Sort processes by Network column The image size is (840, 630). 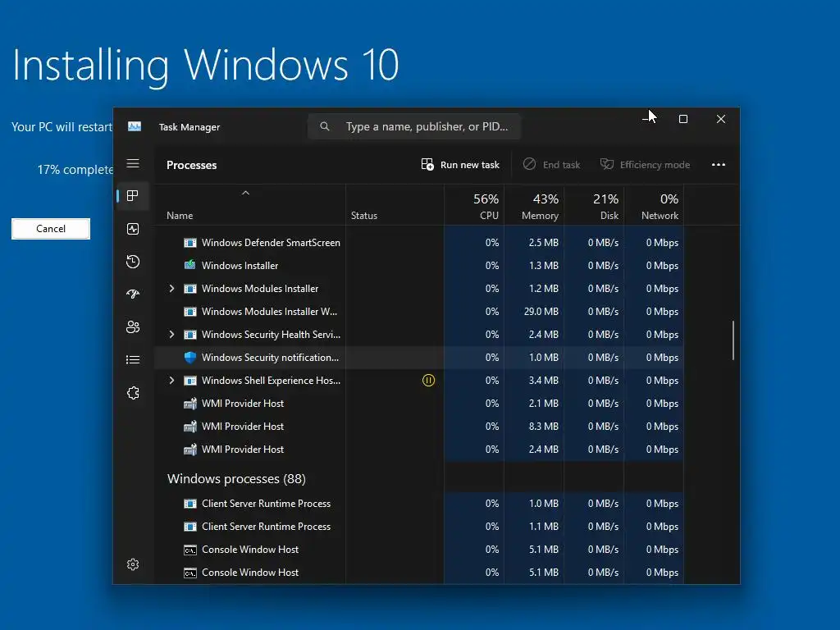coord(654,206)
